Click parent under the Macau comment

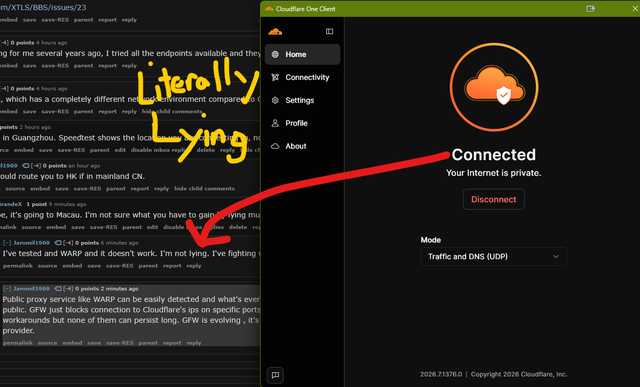pyautogui.click(x=132, y=227)
